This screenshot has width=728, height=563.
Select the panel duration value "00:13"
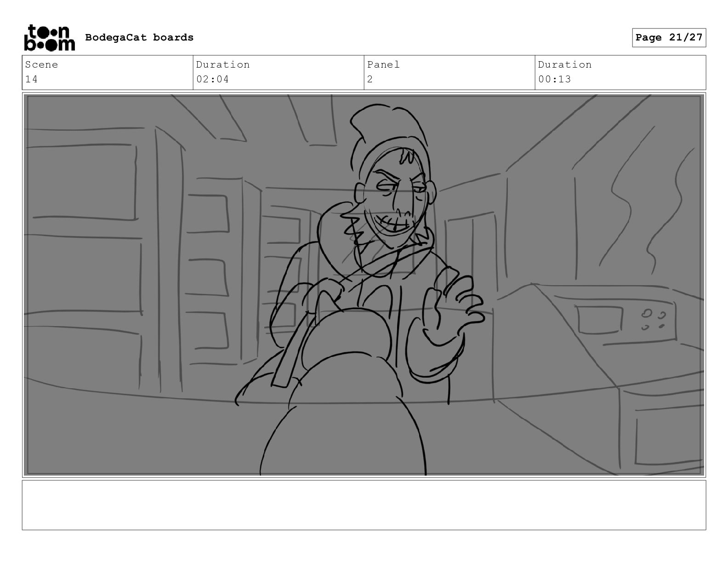554,79
